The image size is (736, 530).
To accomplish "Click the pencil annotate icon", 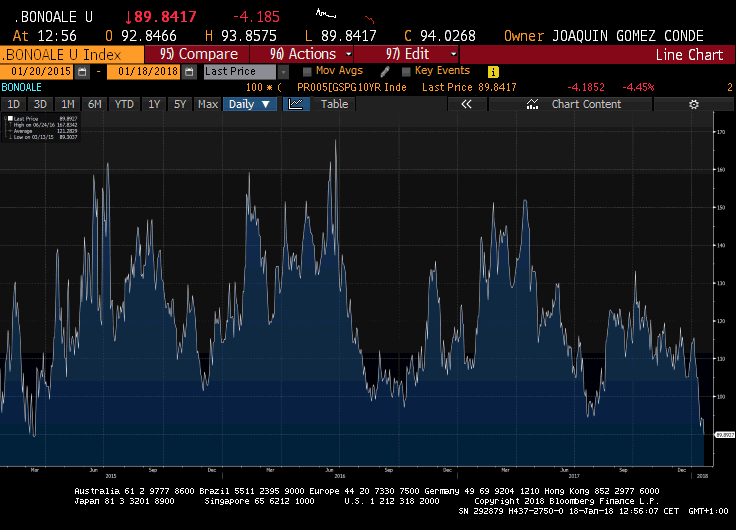I will [385, 71].
